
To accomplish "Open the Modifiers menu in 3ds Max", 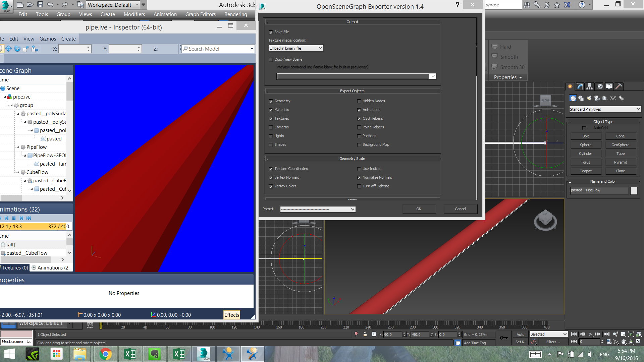I will (x=134, y=14).
